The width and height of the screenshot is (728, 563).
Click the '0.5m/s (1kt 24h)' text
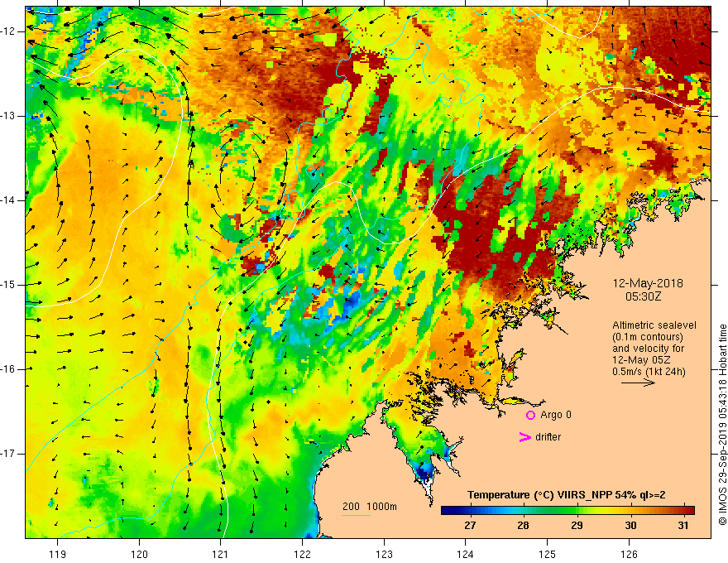tap(649, 372)
